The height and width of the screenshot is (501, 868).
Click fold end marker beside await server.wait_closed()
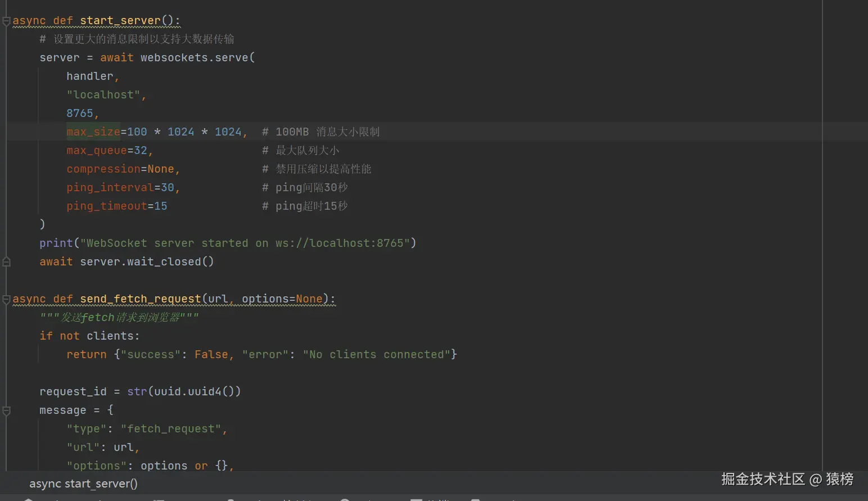(x=6, y=261)
